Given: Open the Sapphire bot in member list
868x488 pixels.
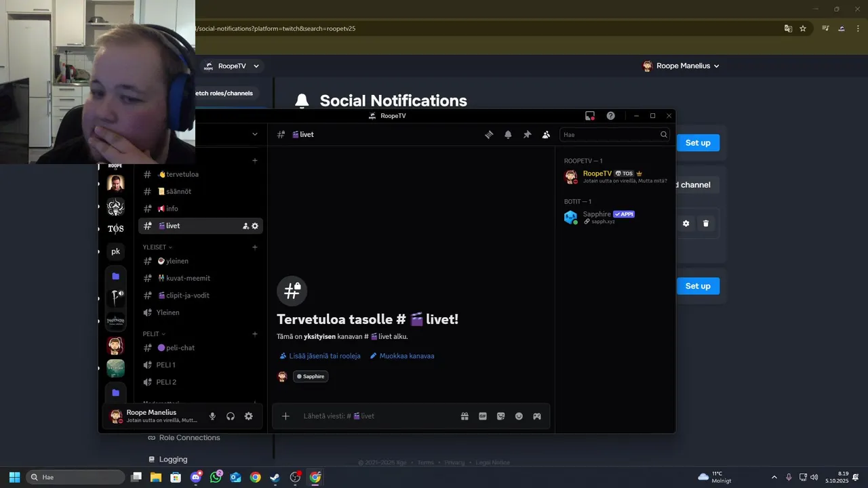Looking at the screenshot, I should 616,217.
